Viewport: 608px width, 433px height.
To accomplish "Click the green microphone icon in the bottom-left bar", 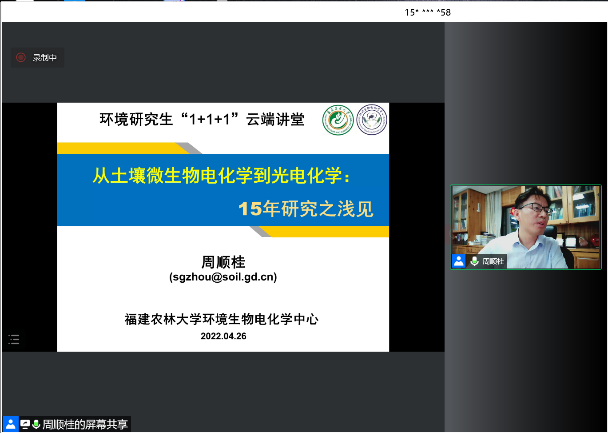I will coord(36,424).
